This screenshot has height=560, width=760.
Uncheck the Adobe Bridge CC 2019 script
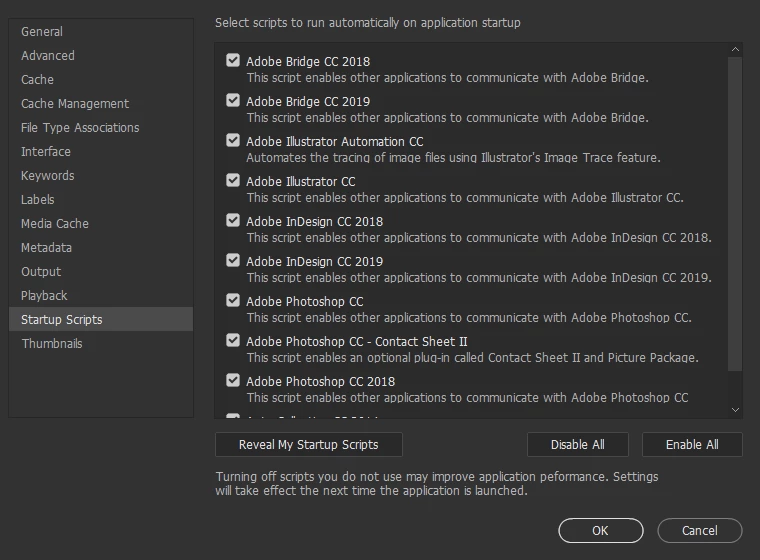[233, 100]
